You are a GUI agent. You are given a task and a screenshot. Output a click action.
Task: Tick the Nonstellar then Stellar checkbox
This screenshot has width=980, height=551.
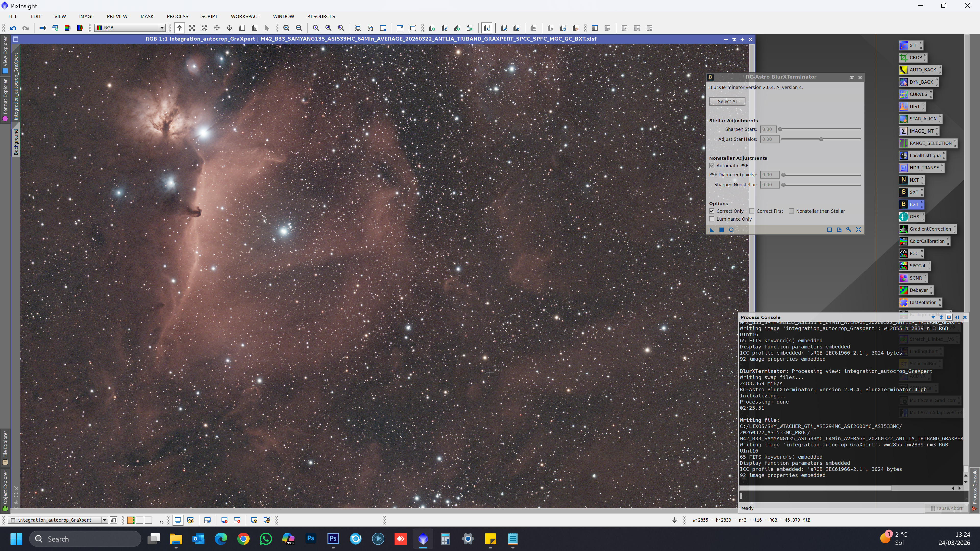point(791,211)
